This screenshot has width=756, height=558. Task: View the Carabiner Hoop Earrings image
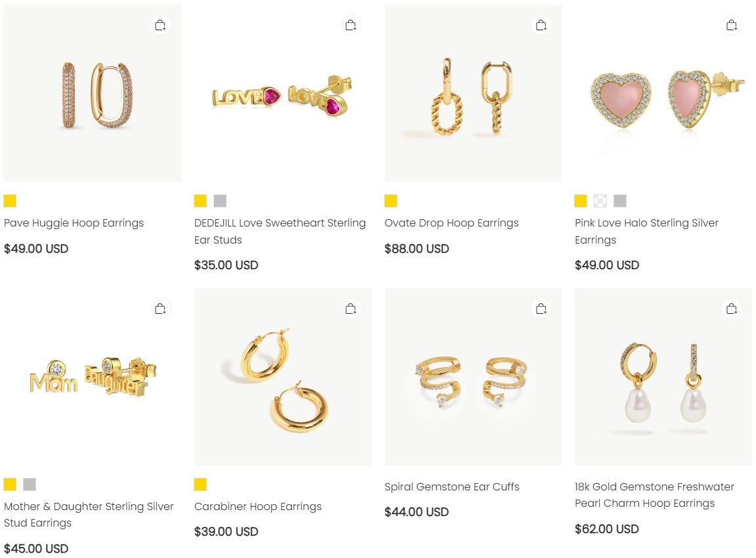(x=282, y=377)
